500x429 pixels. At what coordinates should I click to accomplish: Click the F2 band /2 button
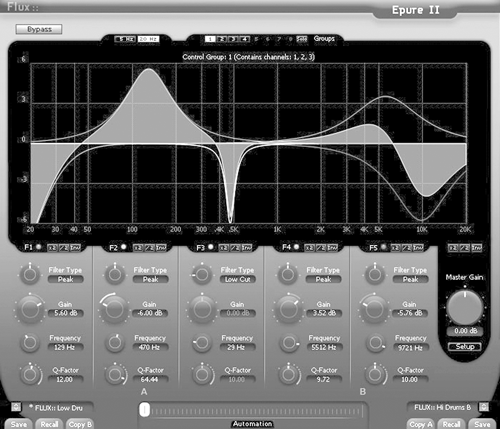(149, 248)
